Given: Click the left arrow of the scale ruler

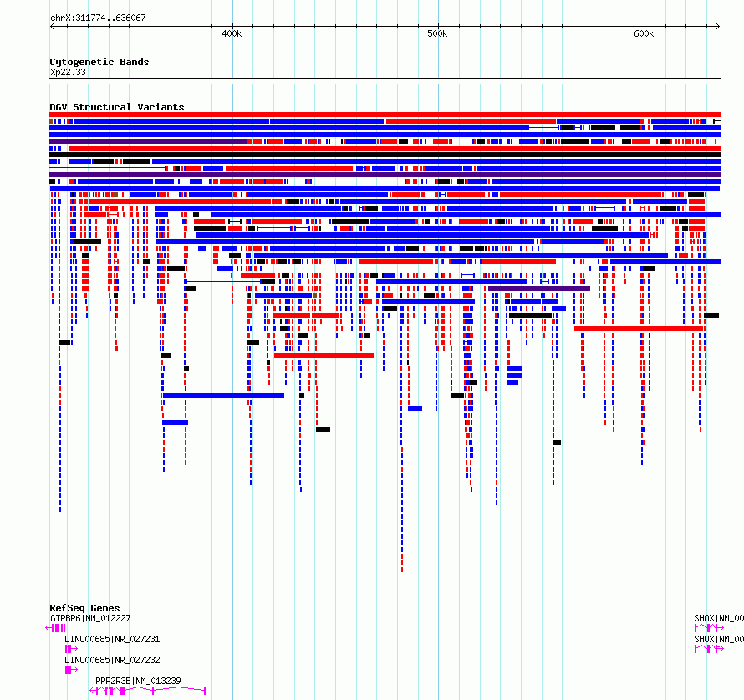Looking at the screenshot, I should coord(52,26).
